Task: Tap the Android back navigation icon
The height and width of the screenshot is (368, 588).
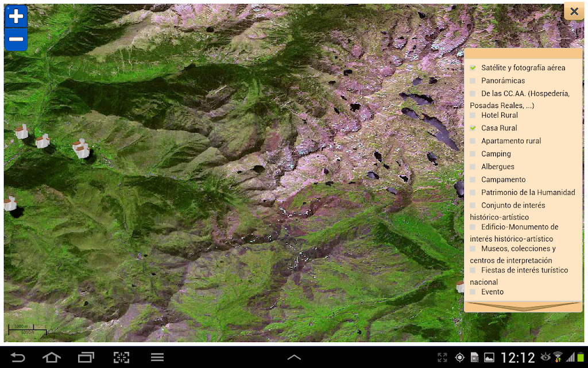Action: click(17, 357)
